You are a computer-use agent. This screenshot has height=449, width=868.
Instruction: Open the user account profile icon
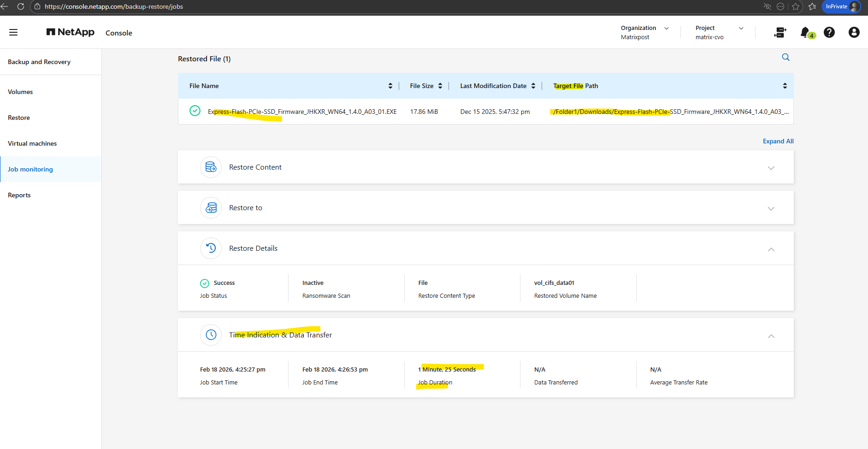(x=854, y=32)
